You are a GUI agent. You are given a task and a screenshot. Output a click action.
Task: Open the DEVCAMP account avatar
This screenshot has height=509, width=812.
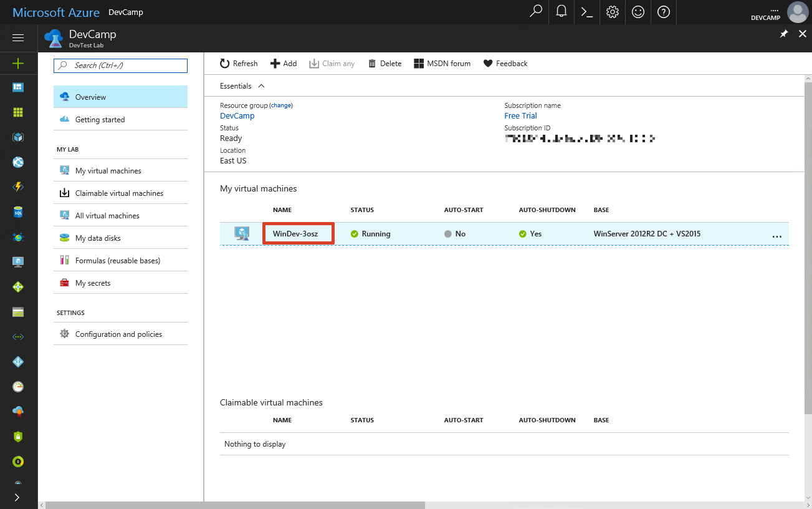click(x=797, y=12)
